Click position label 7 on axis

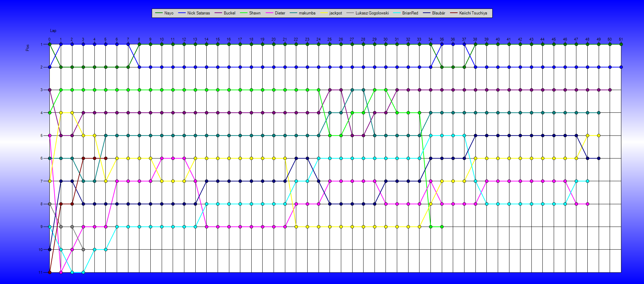pyautogui.click(x=42, y=181)
